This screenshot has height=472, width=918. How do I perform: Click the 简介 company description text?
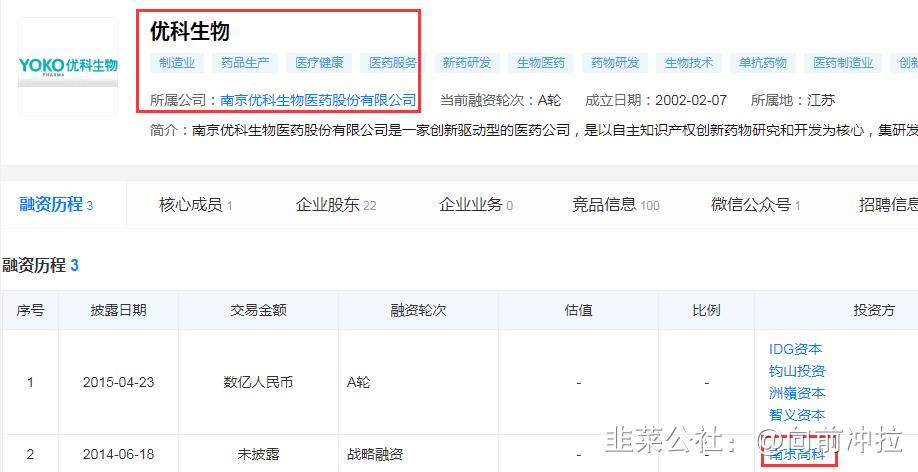click(x=534, y=130)
